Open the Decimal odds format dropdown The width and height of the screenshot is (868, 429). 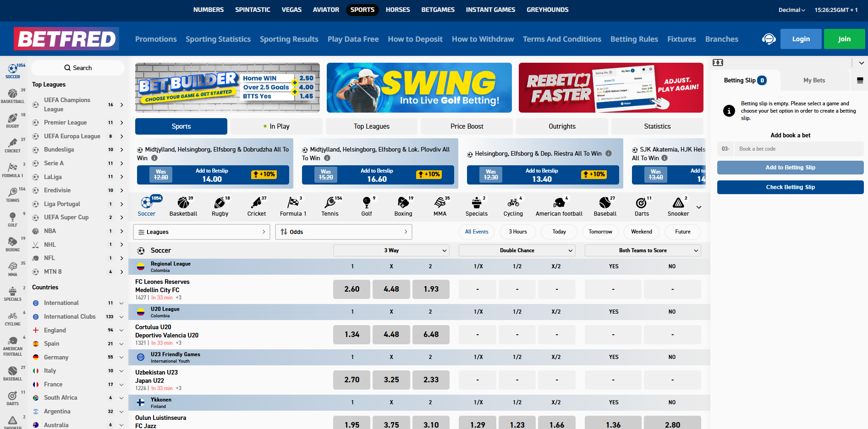[791, 10]
